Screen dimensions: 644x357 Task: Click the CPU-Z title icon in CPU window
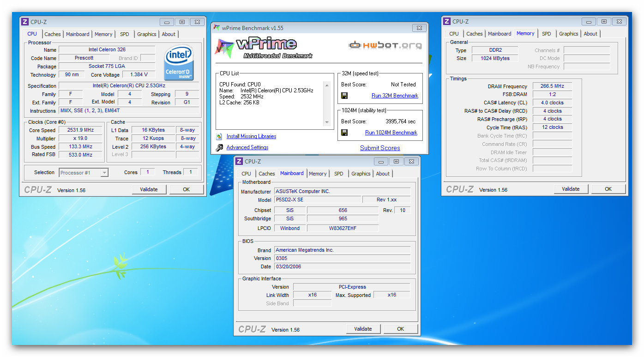[x=25, y=22]
